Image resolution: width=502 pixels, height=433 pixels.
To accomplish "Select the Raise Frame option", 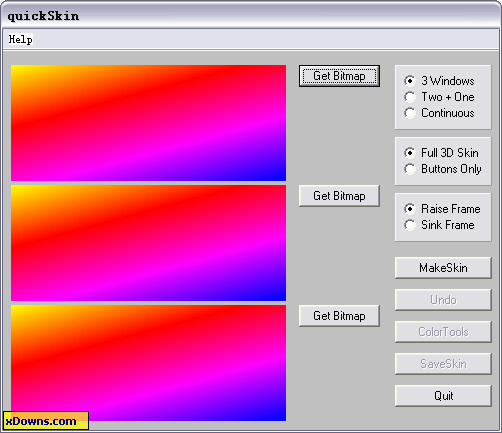I will [442, 209].
